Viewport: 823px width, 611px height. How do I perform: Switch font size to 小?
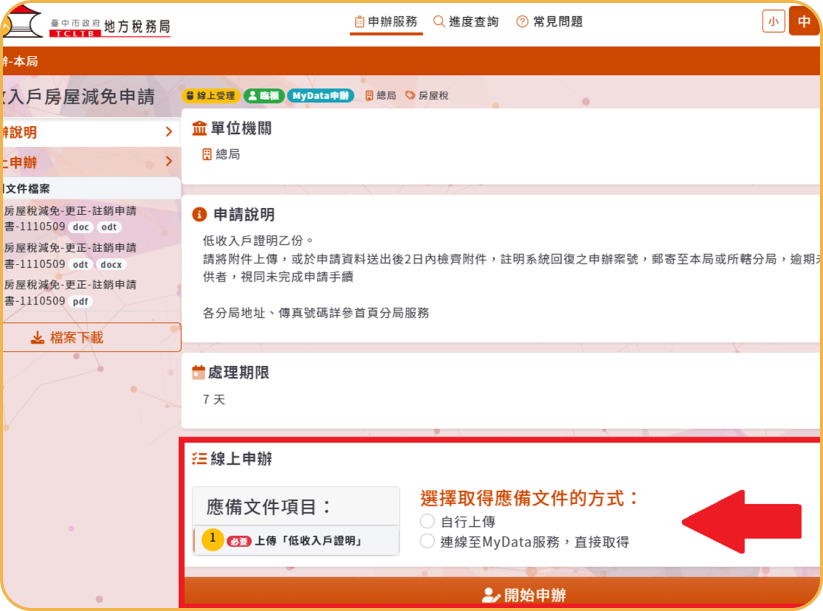coord(773,21)
